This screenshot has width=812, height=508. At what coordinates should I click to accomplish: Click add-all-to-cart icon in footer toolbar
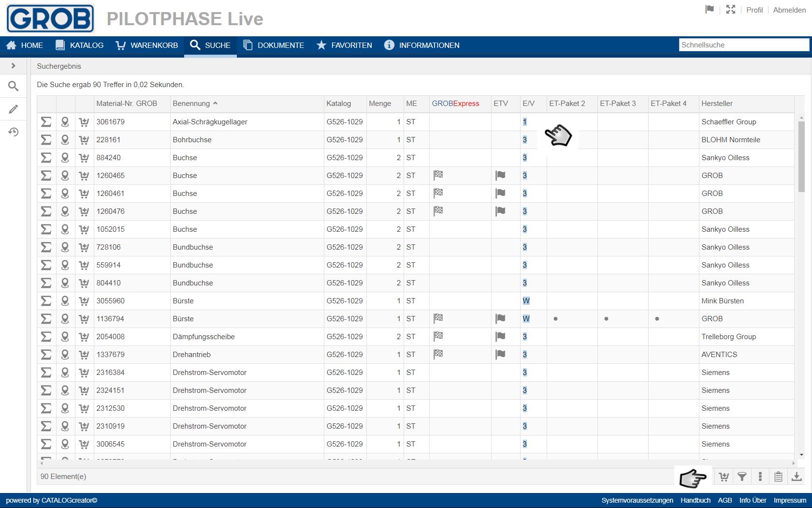[x=724, y=477]
